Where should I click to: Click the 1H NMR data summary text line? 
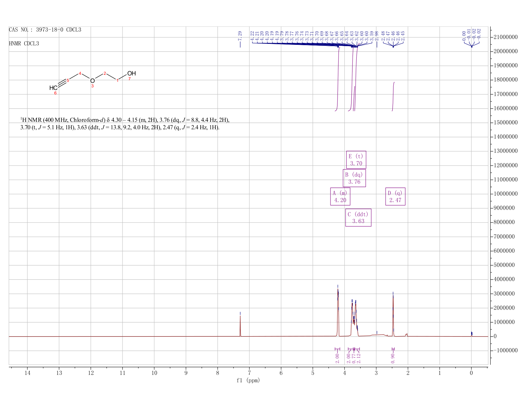125,124
